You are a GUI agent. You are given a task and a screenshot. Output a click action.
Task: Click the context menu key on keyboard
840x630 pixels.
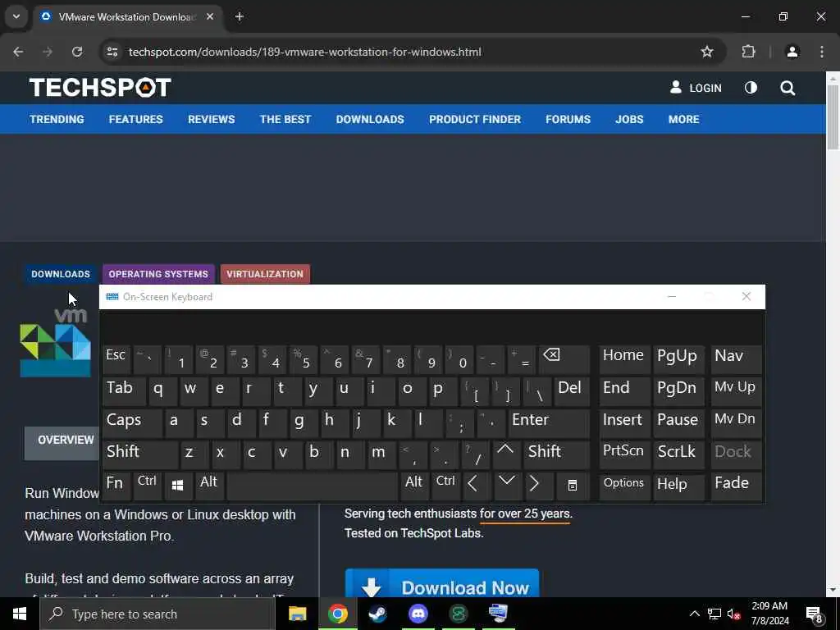tap(573, 486)
